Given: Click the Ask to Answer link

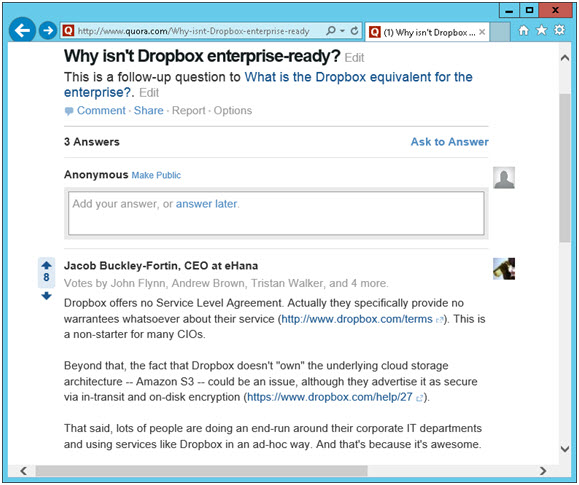Looking at the screenshot, I should coord(449,142).
